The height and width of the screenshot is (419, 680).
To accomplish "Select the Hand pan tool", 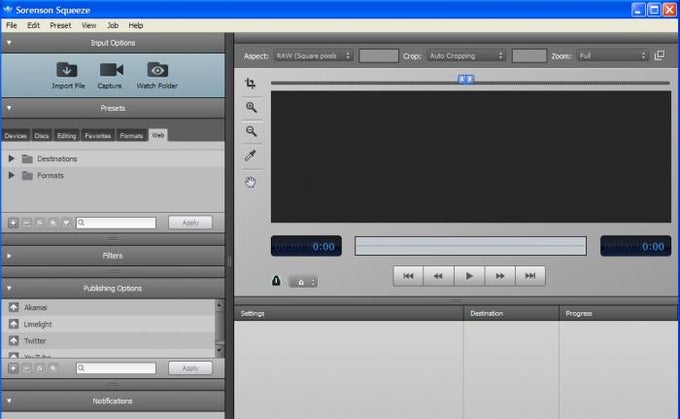I will pos(251,182).
